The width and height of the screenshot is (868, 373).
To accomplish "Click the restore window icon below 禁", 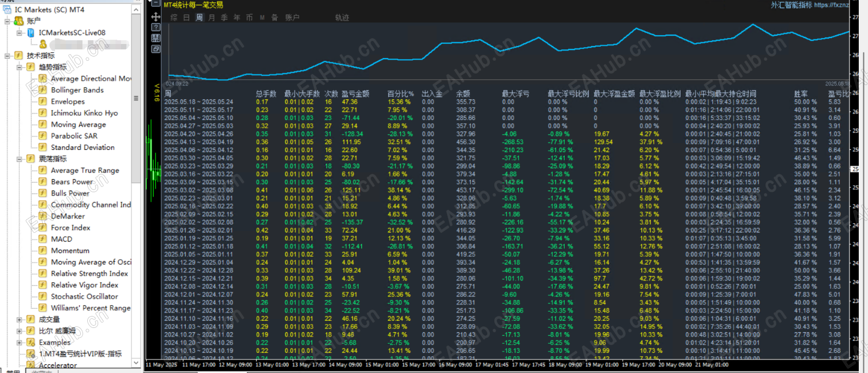I will point(156,49).
